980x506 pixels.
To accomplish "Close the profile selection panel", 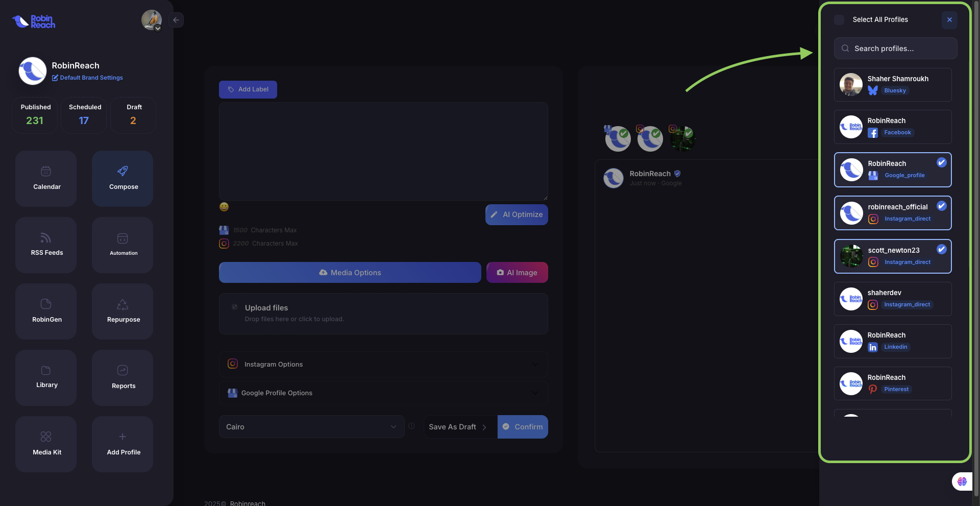I will click(x=949, y=20).
